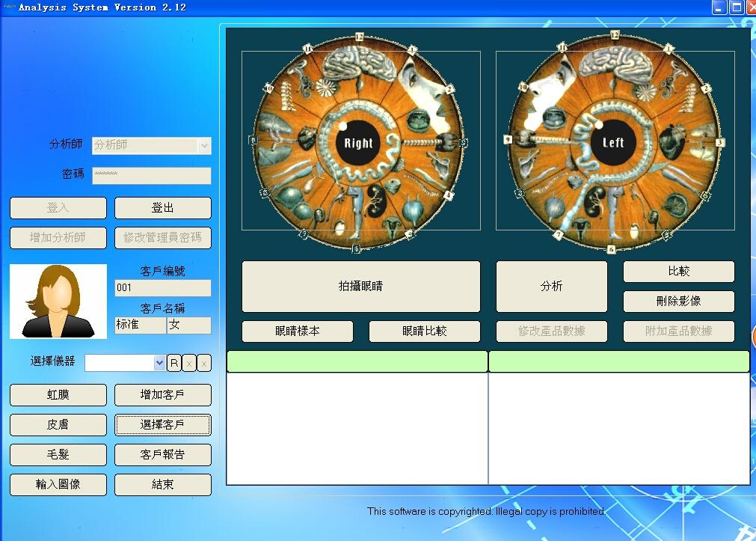Click the 眼睛樣本 eye sample button
This screenshot has width=756, height=541.
coord(297,331)
